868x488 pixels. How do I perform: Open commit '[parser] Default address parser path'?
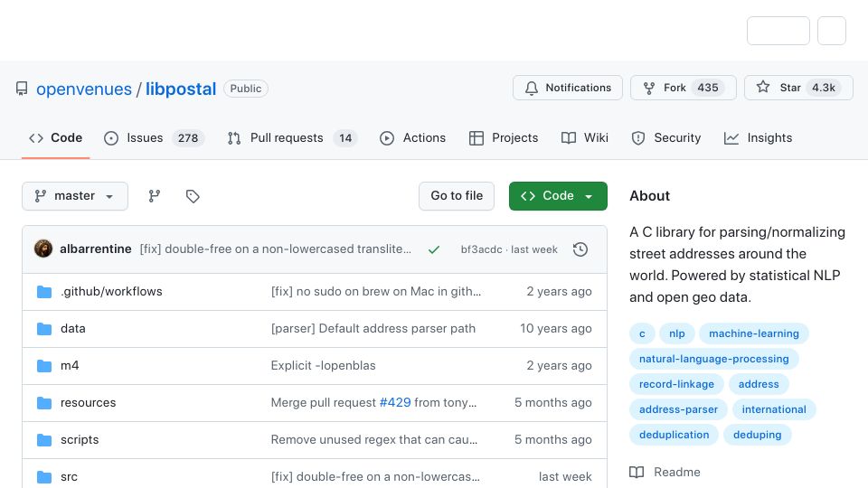[x=373, y=329]
